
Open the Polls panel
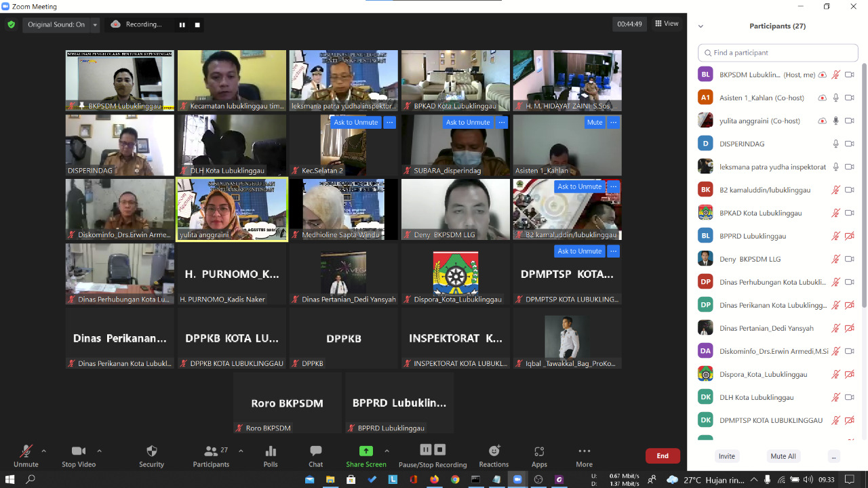pyautogui.click(x=271, y=455)
